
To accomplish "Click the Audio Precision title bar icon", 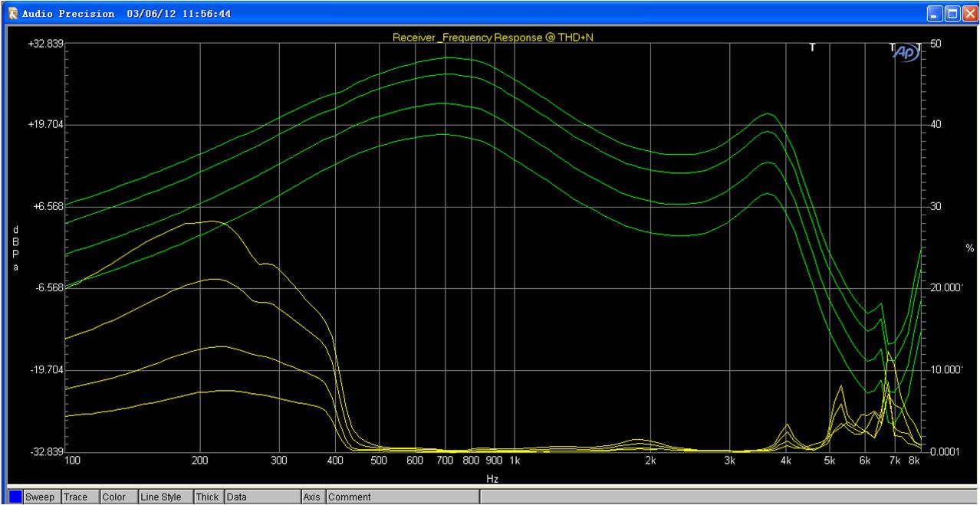I will (x=12, y=13).
